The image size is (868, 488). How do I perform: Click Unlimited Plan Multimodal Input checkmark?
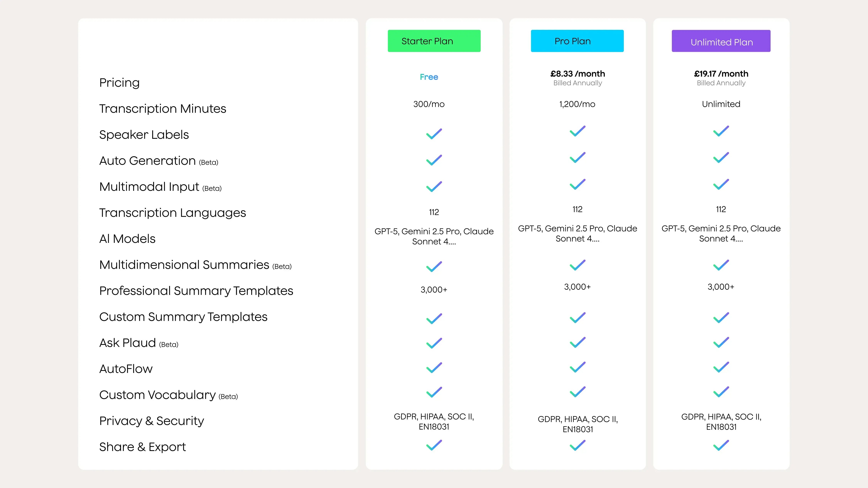point(721,184)
